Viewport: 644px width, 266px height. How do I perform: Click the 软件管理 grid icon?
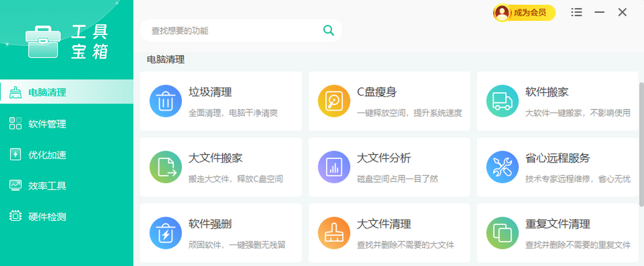point(16,123)
